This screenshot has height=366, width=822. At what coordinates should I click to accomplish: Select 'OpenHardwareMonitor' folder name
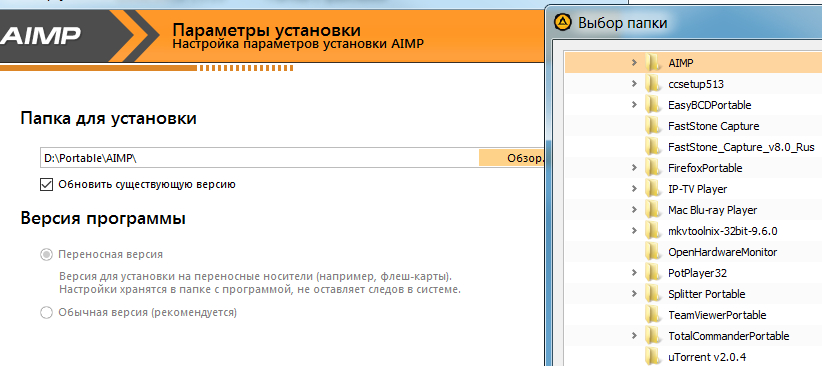click(722, 252)
